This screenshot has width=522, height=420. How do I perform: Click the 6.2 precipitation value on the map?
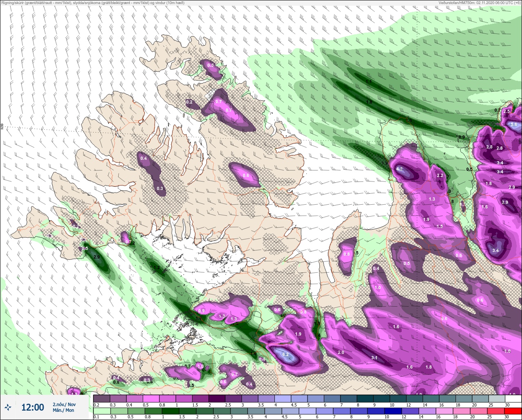click(x=285, y=354)
